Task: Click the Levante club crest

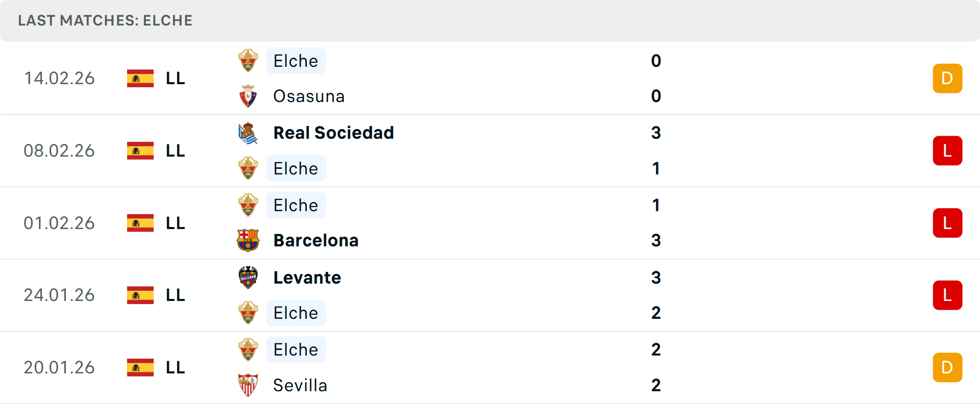Action: [x=248, y=277]
